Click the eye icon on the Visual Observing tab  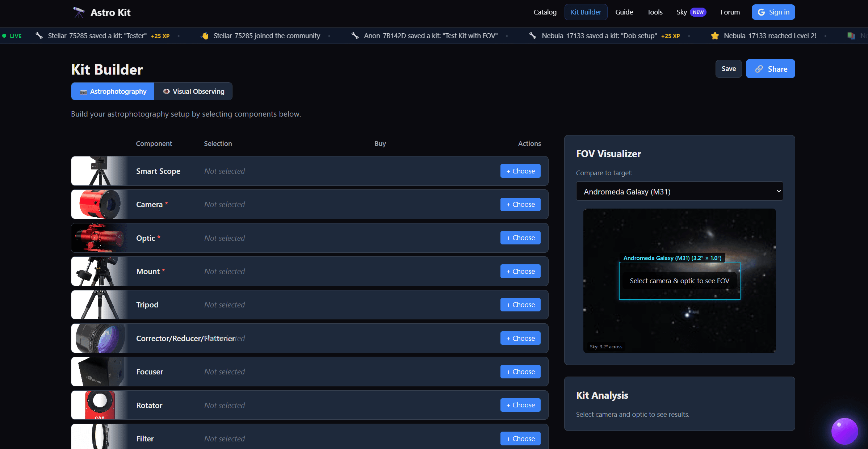coord(167,91)
